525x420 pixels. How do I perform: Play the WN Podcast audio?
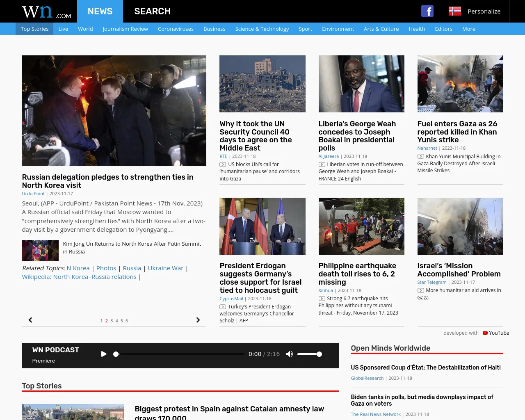coord(104,354)
